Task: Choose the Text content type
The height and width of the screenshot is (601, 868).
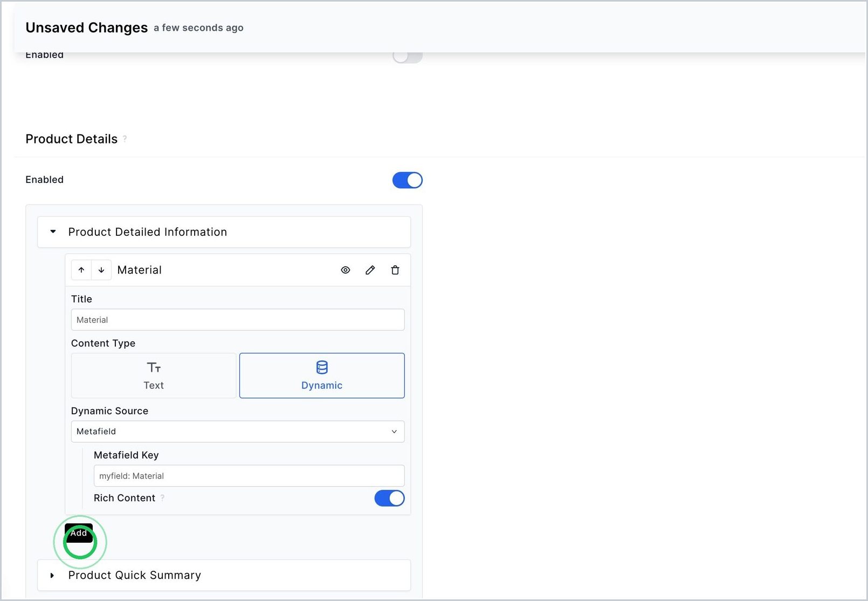Action: point(154,375)
